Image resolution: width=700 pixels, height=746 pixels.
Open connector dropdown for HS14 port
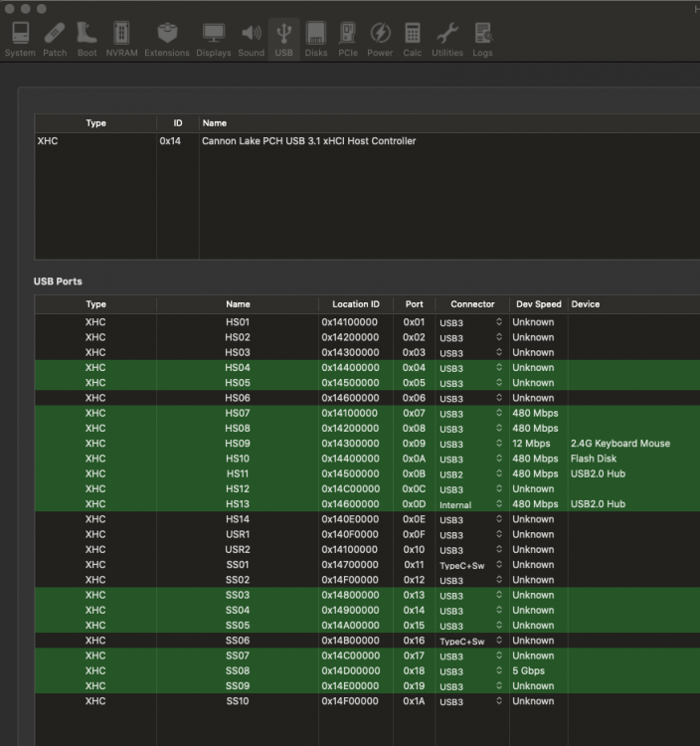click(470, 519)
